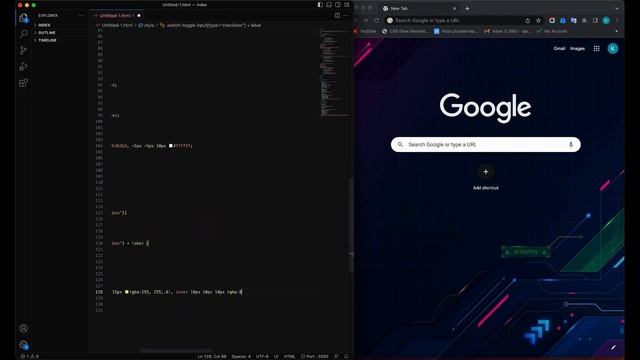Open the Chrome Extensions puzzle menu
The height and width of the screenshot is (360, 640).
pyautogui.click(x=584, y=20)
